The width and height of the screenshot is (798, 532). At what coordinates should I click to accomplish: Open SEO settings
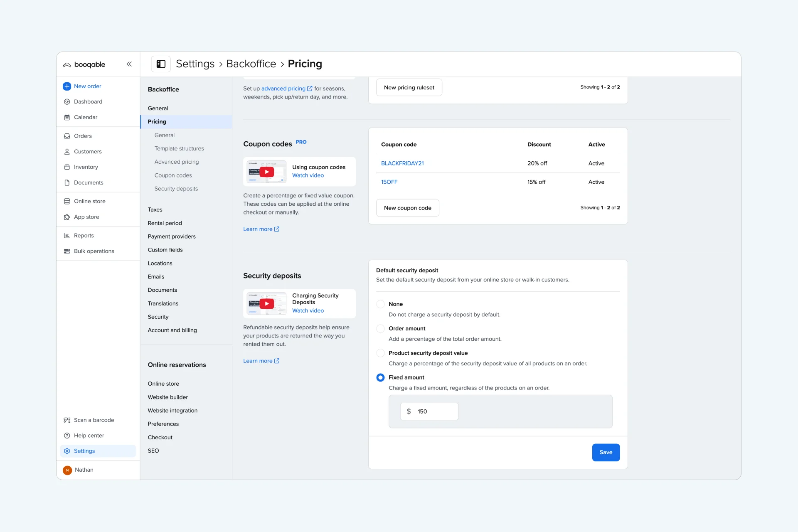(153, 451)
